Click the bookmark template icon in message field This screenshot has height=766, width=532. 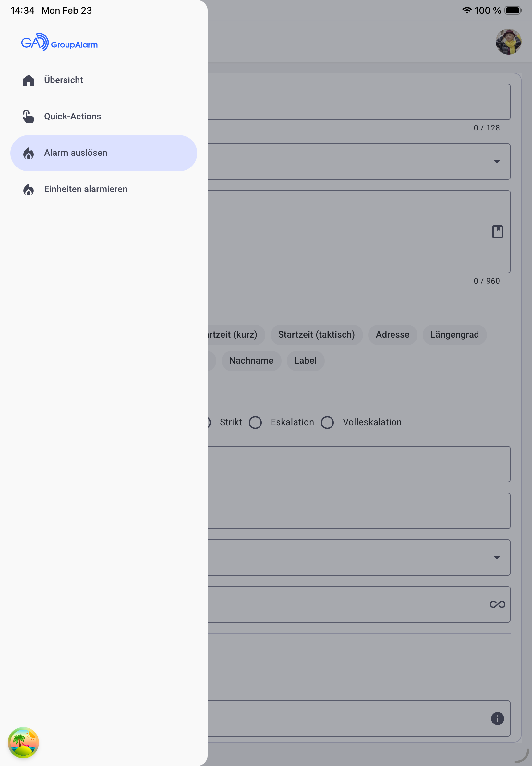click(497, 231)
